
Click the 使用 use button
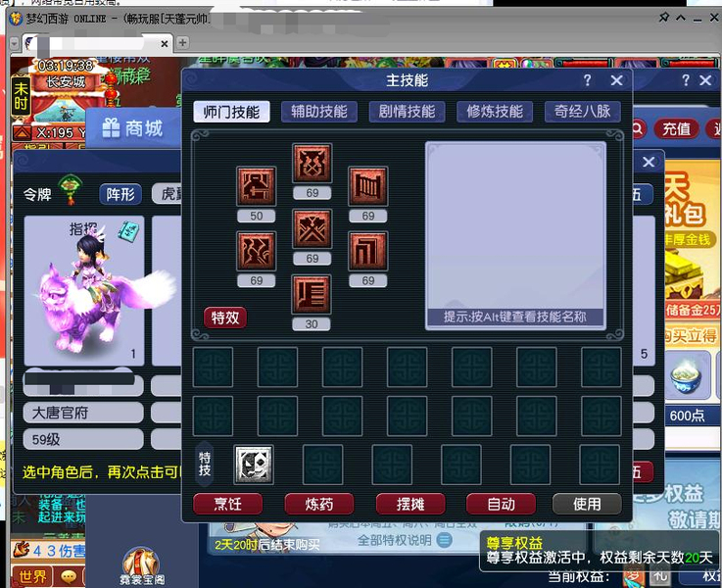point(587,504)
